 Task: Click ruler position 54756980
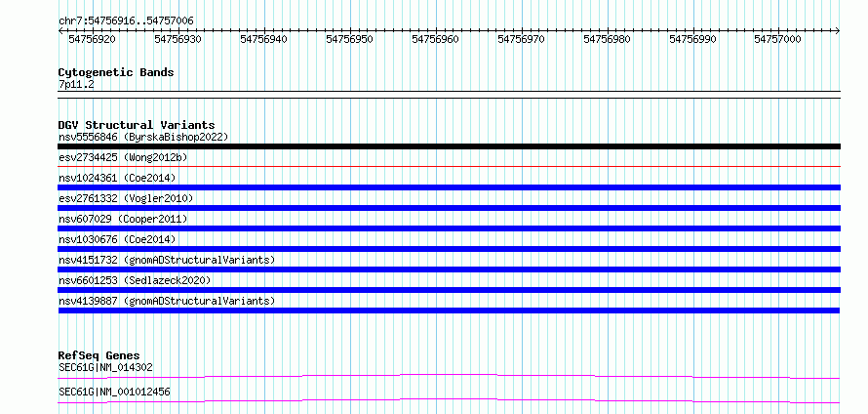(607, 39)
